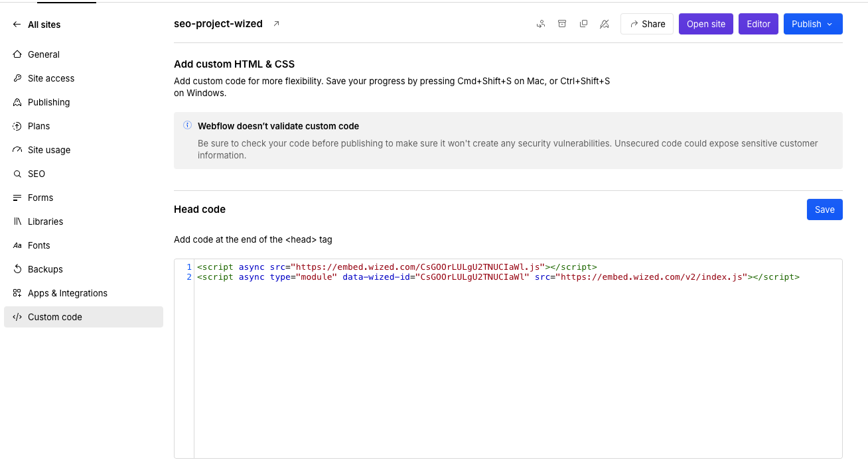
Task: Go back to All sites
Action: [36, 25]
